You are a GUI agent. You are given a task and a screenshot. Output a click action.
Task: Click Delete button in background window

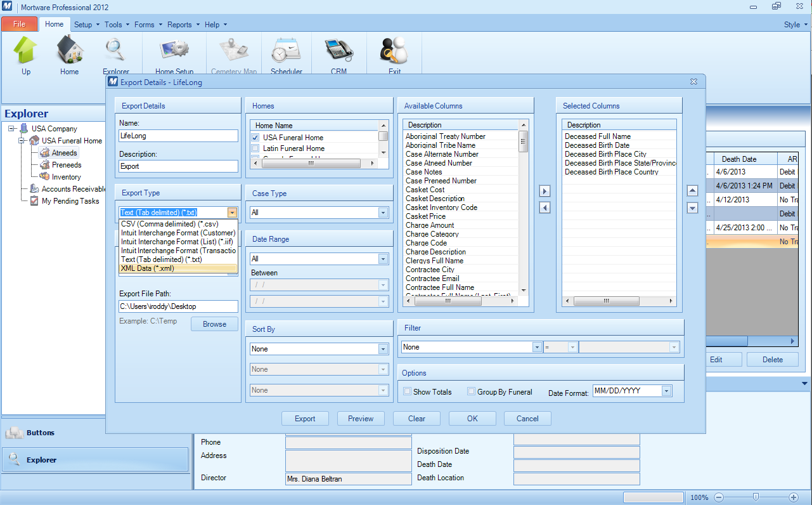coord(773,360)
